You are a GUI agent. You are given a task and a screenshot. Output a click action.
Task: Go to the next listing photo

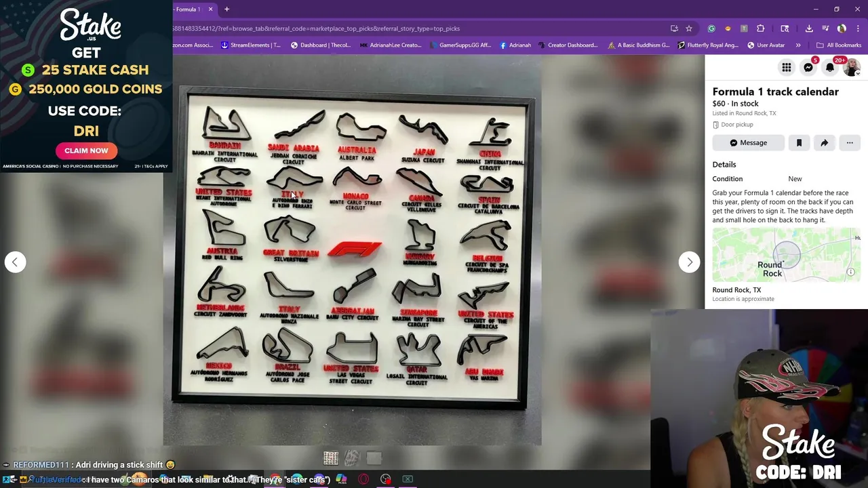690,262
